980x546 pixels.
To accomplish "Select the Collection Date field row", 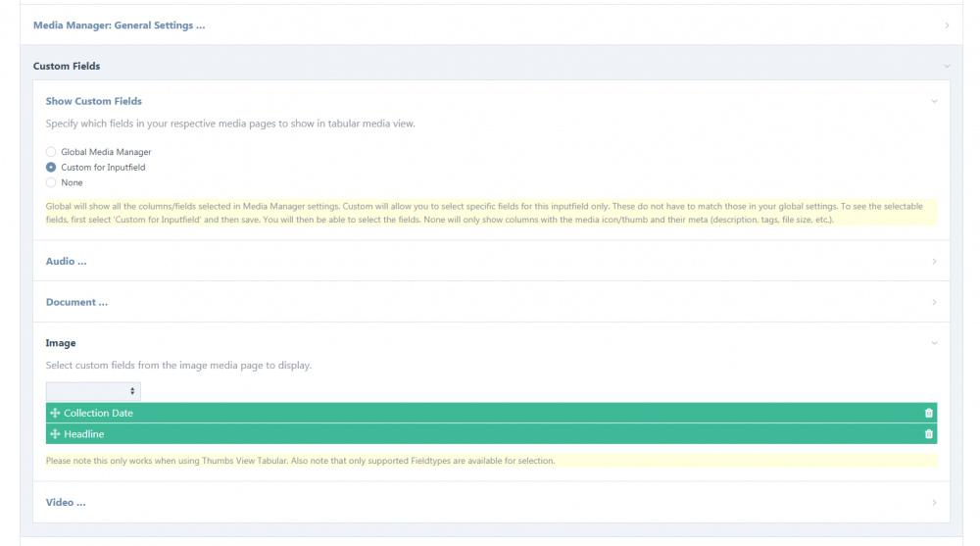I will click(x=491, y=413).
